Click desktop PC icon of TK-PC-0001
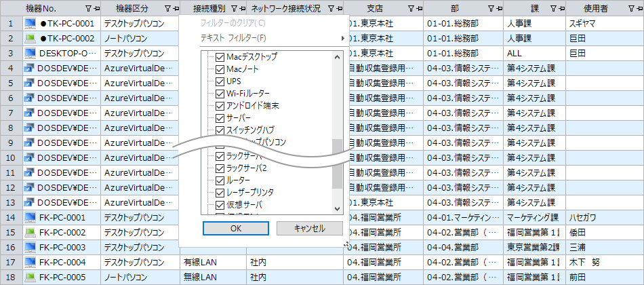The image size is (644, 285). (x=31, y=24)
